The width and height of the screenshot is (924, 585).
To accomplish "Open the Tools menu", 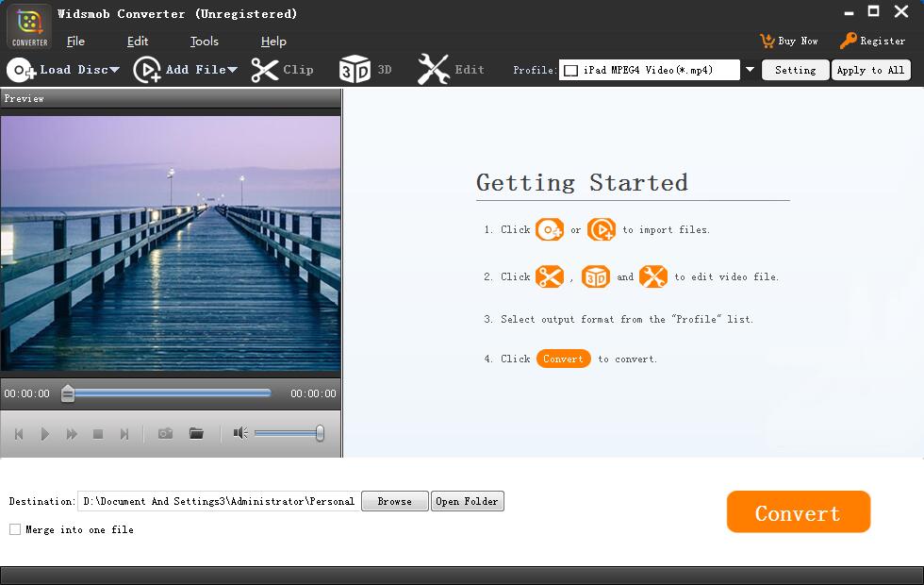I will pos(204,42).
